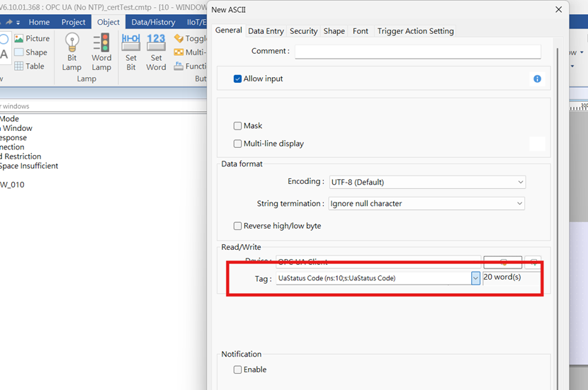Open the String termination dropdown

click(426, 203)
